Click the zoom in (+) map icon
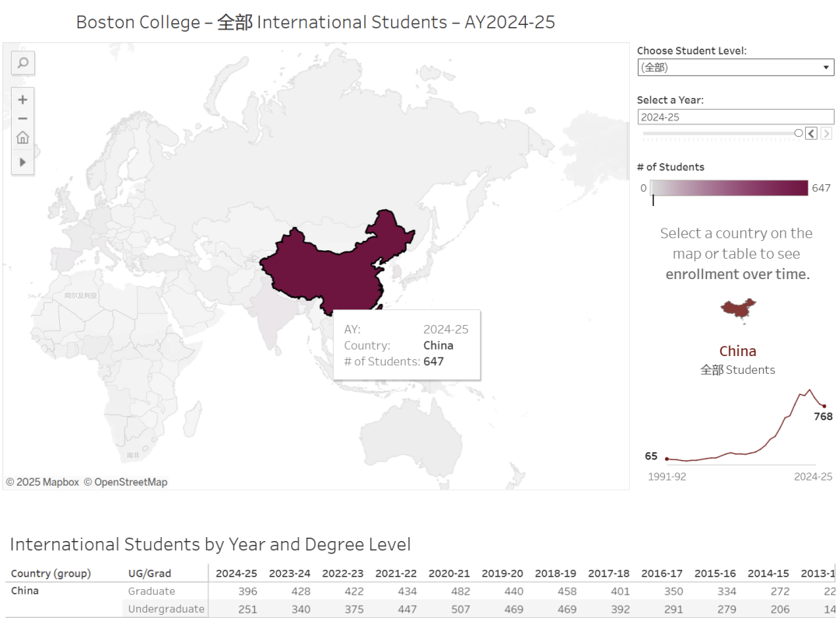The width and height of the screenshot is (840, 618). pyautogui.click(x=22, y=100)
